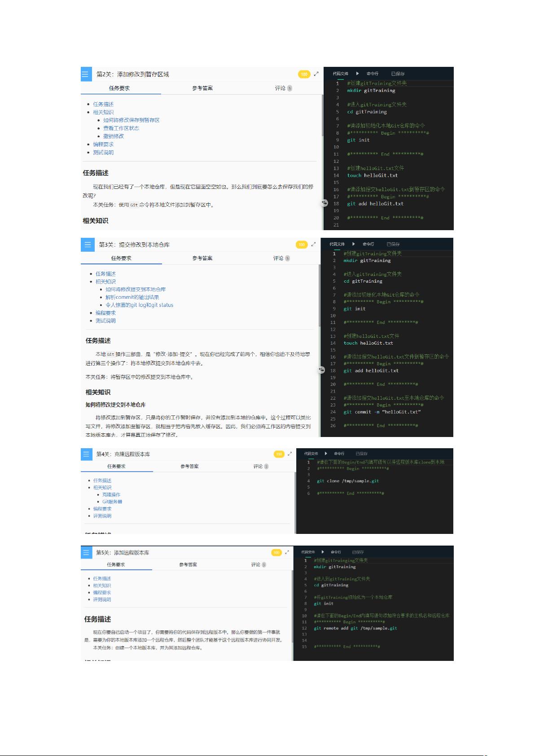Open the hamburger menu beside 第3关 title
This screenshot has width=535, height=756.
coord(87,245)
